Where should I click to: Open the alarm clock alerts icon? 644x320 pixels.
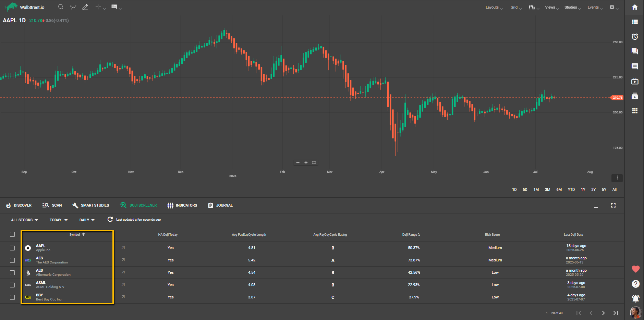(x=635, y=37)
